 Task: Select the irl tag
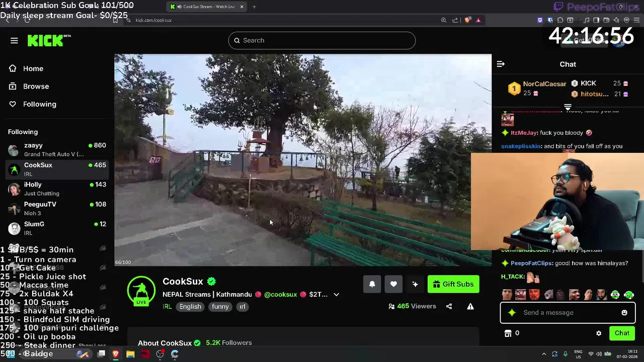[x=243, y=307]
